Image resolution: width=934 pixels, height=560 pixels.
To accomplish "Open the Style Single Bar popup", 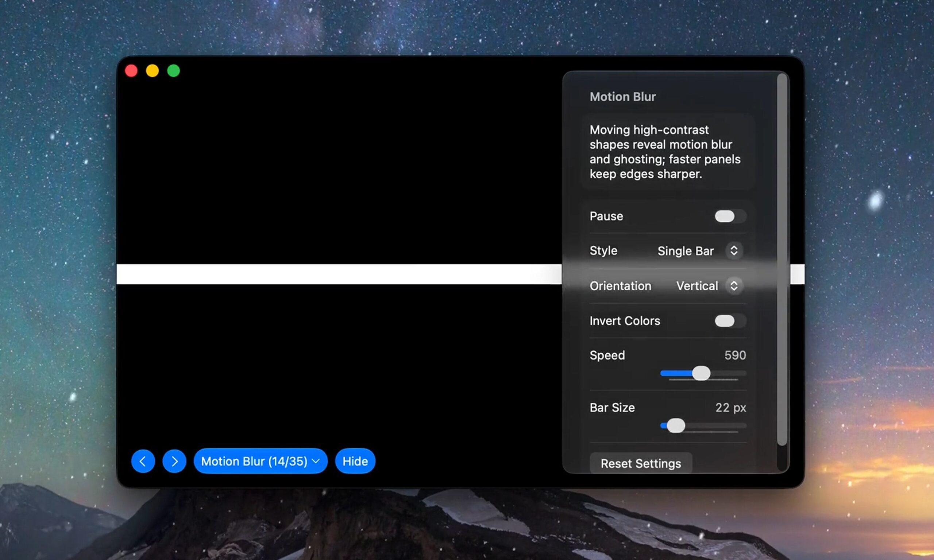I will point(700,250).
